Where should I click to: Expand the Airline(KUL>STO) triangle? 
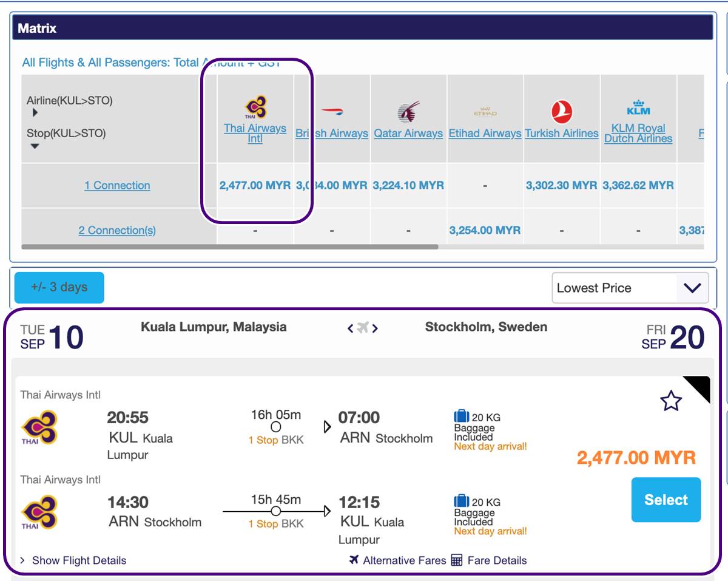coord(35,113)
